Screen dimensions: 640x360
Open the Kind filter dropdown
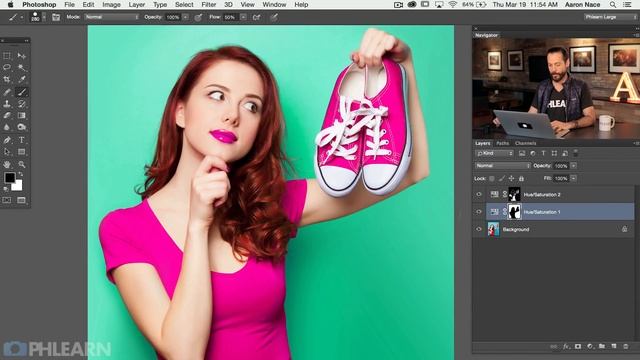494,153
